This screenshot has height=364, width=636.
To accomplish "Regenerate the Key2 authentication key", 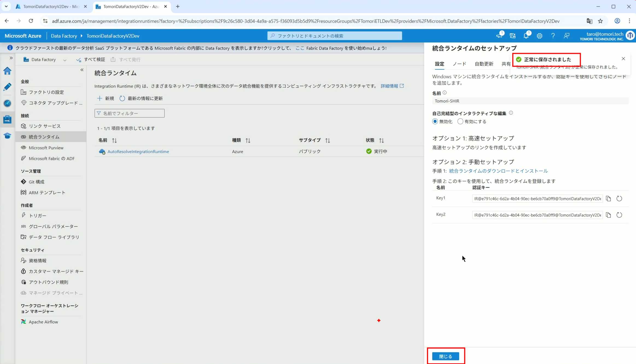I will tap(619, 215).
